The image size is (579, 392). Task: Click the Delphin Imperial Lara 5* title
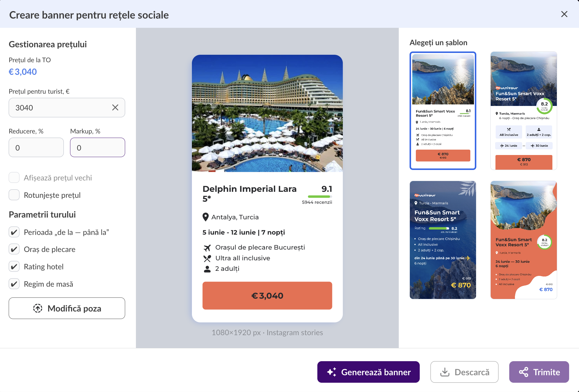pyautogui.click(x=250, y=194)
